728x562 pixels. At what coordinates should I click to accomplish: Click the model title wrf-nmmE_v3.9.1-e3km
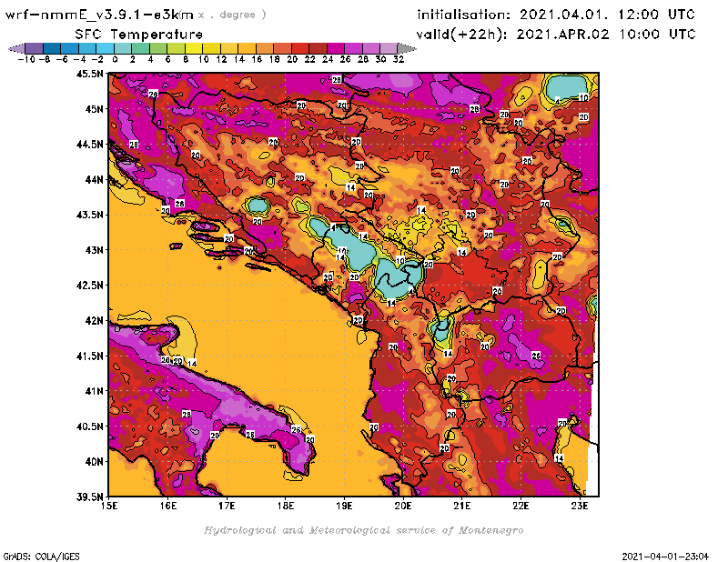click(99, 15)
